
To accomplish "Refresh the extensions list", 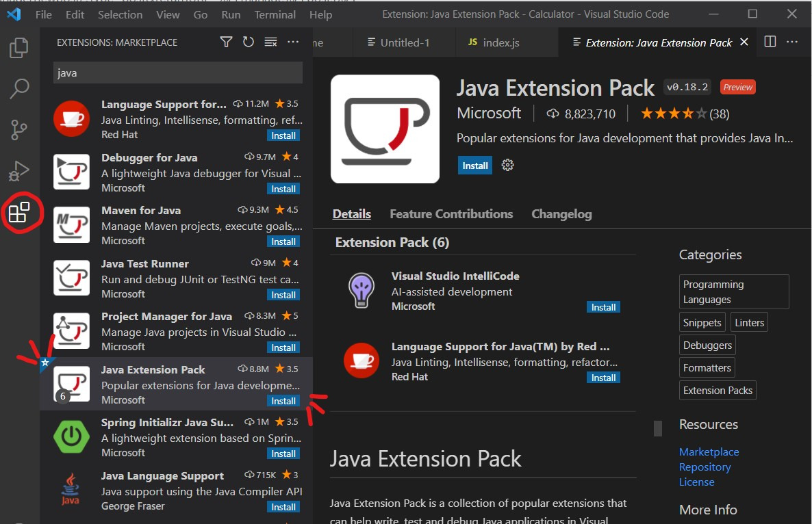I will click(x=248, y=42).
